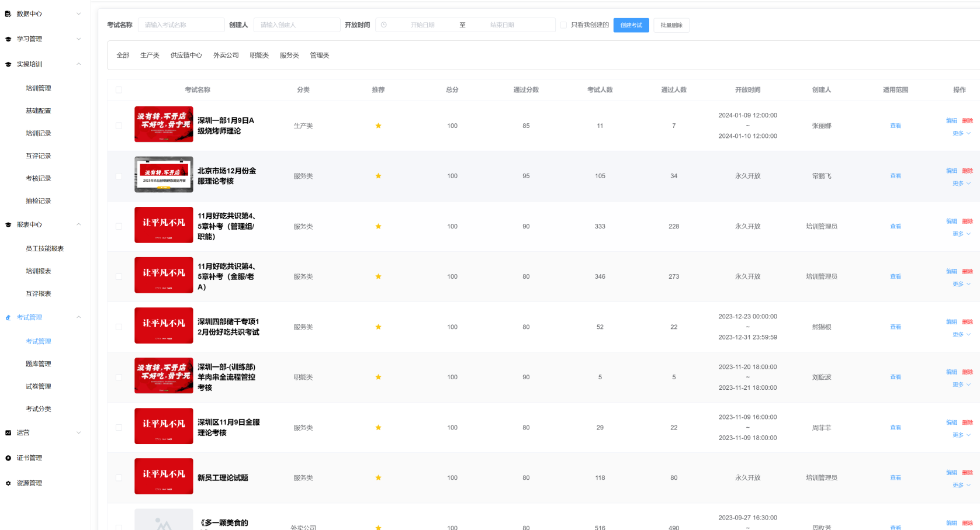
Task: Expand the 学习管理 menu chevron
Action: pos(79,39)
